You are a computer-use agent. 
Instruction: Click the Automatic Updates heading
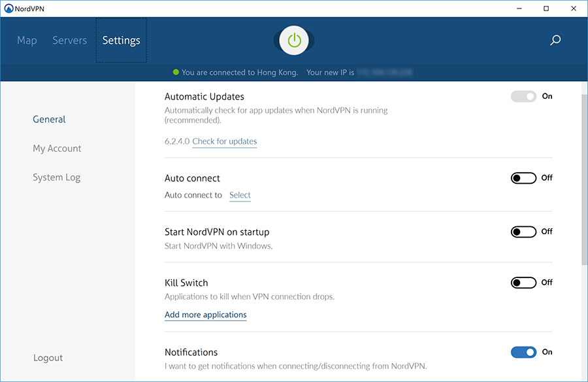(204, 97)
